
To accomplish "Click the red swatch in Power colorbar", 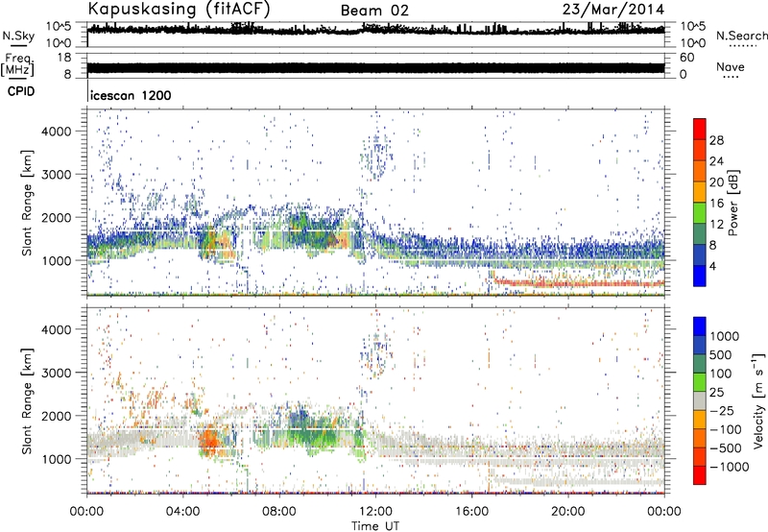I will [x=700, y=130].
